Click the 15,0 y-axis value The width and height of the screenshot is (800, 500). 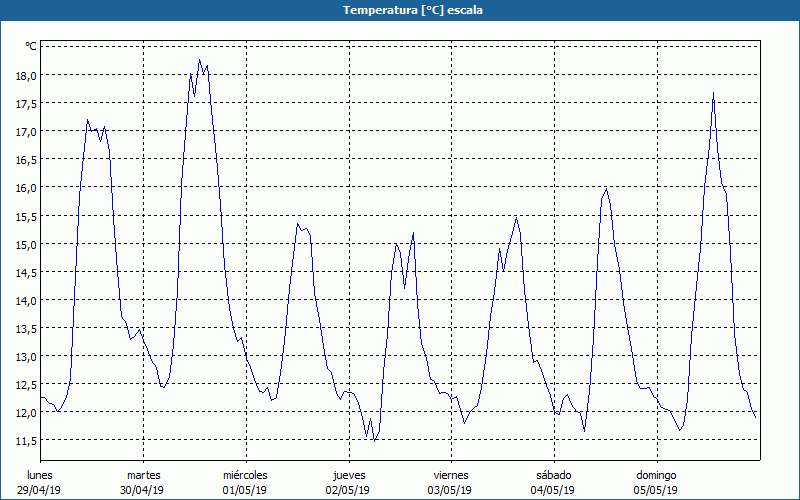[26, 244]
